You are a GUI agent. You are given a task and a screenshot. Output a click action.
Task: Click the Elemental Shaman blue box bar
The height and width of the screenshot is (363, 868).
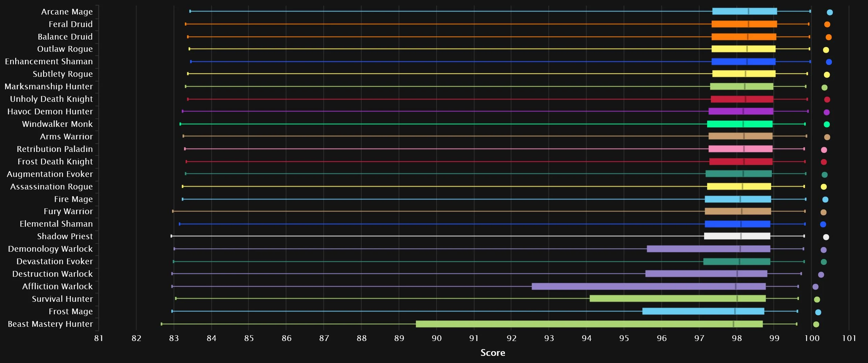pyautogui.click(x=737, y=224)
